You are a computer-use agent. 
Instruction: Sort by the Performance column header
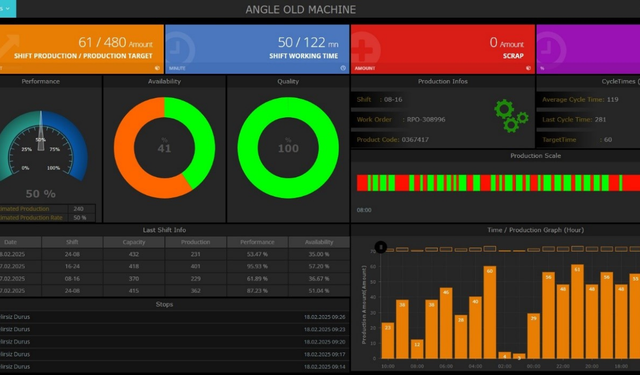point(257,242)
